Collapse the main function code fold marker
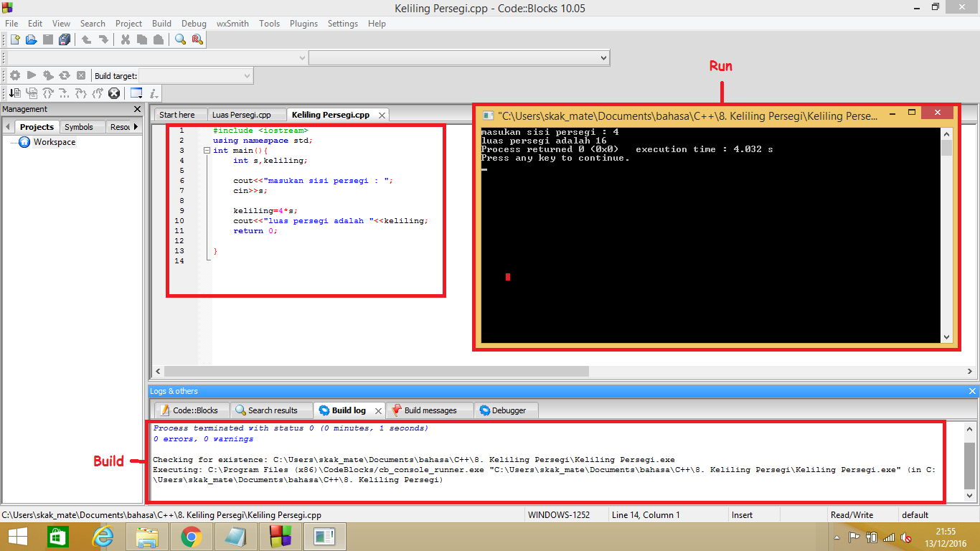Image resolution: width=980 pixels, height=551 pixels. (x=207, y=151)
